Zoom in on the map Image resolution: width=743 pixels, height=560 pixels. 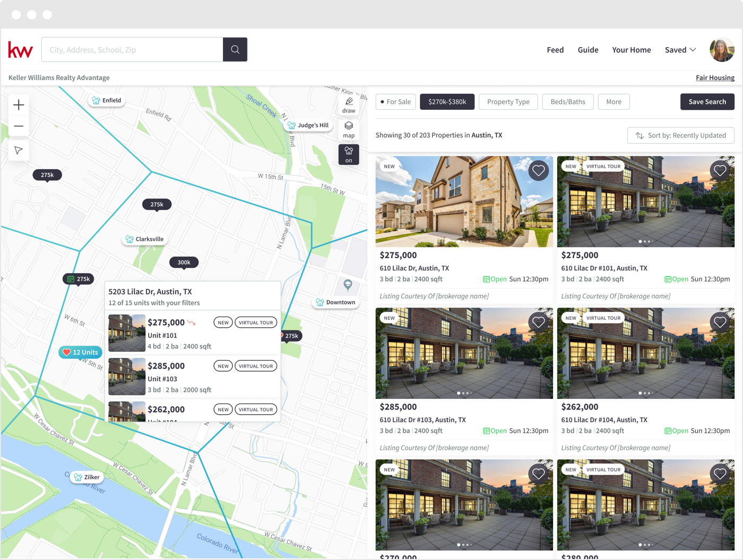tap(19, 105)
